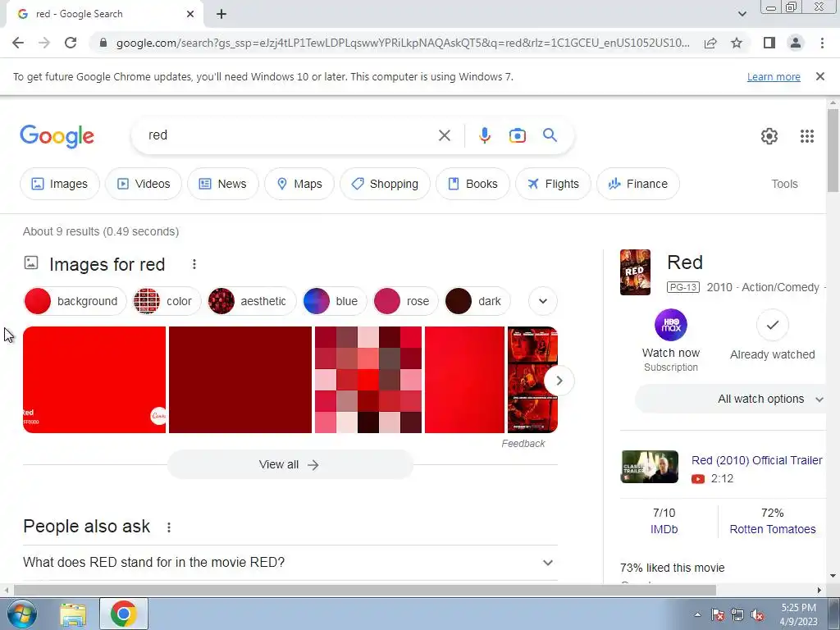The width and height of the screenshot is (840, 630).
Task: Open the Rotten Tomatoes rating link
Action: click(773, 529)
